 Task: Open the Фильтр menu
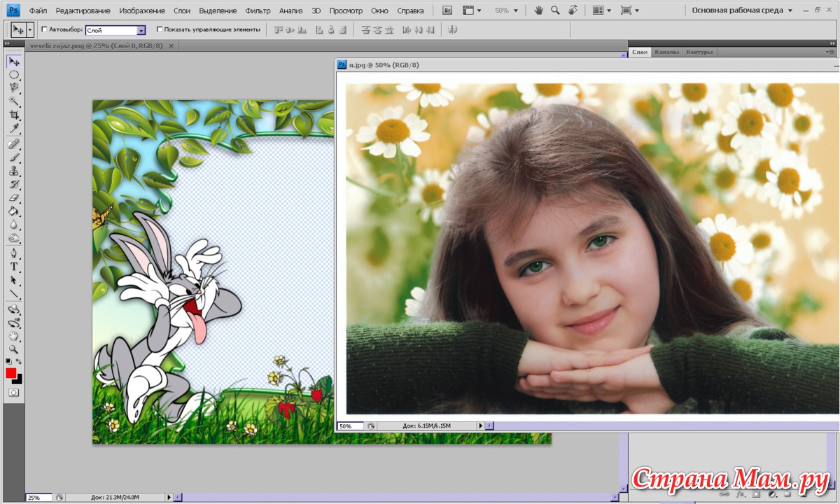[x=258, y=10]
